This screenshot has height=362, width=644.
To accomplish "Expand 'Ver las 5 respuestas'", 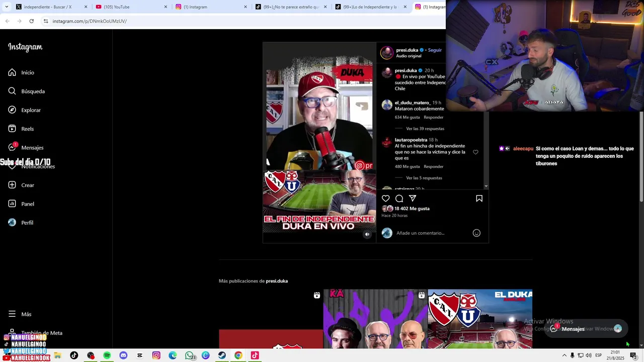I will (x=424, y=178).
